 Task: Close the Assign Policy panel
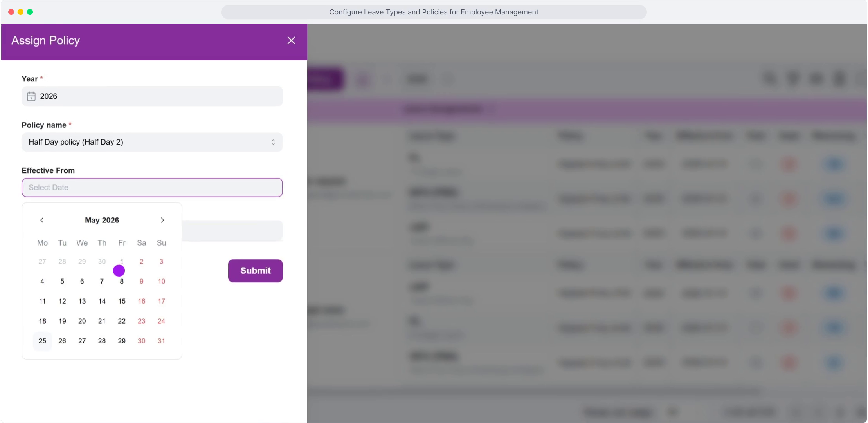coord(291,40)
